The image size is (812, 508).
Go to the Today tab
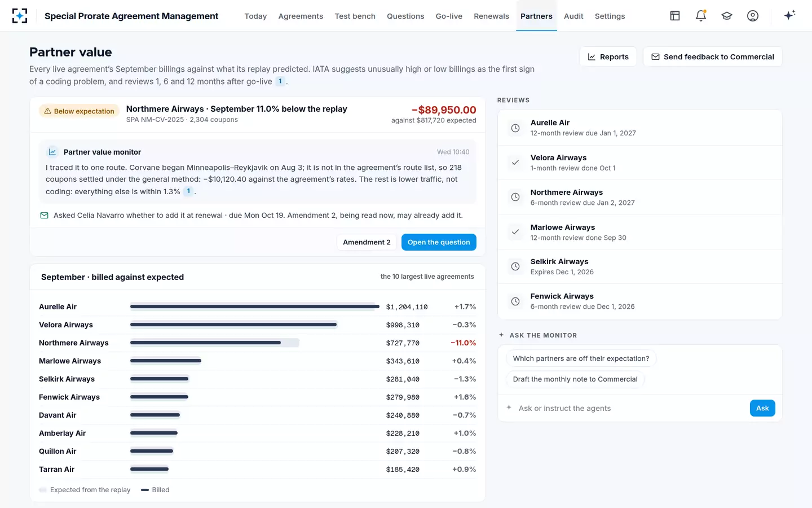pyautogui.click(x=255, y=16)
